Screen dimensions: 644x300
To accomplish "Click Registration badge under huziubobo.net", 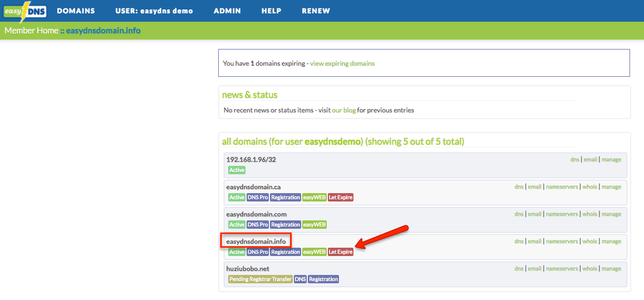I will click(323, 279).
